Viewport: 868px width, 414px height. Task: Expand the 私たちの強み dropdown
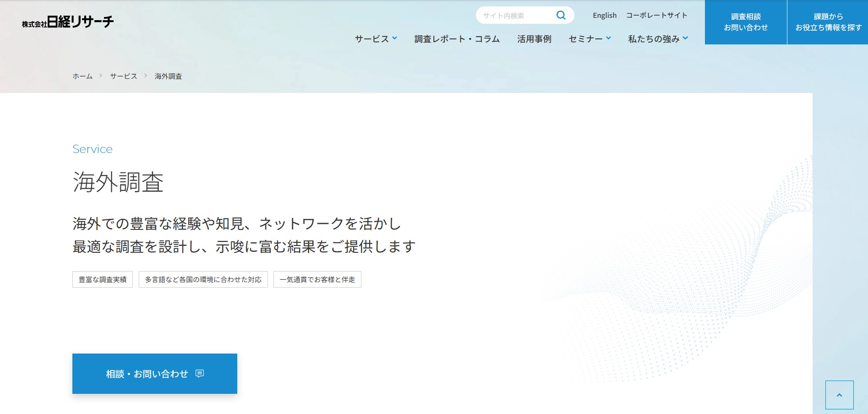click(x=658, y=39)
